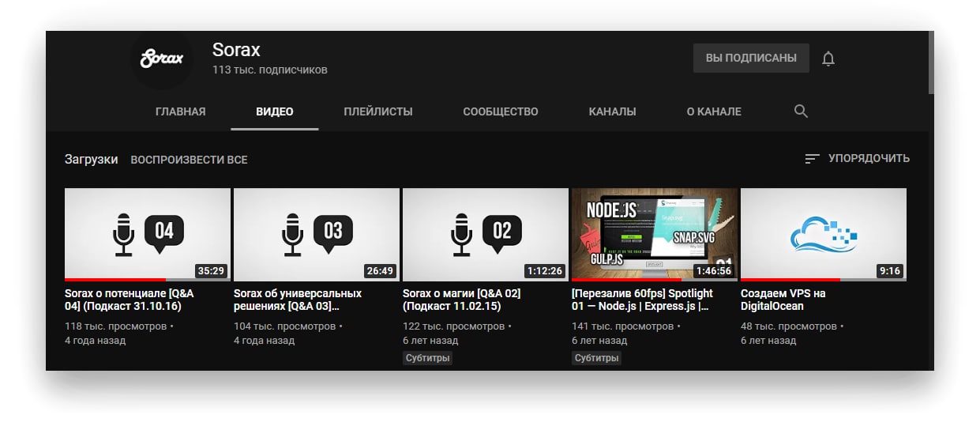Screen dimensions: 980x430
Task: Open the ПЛЕЙЛИСТЫ tab
Action: coord(378,111)
